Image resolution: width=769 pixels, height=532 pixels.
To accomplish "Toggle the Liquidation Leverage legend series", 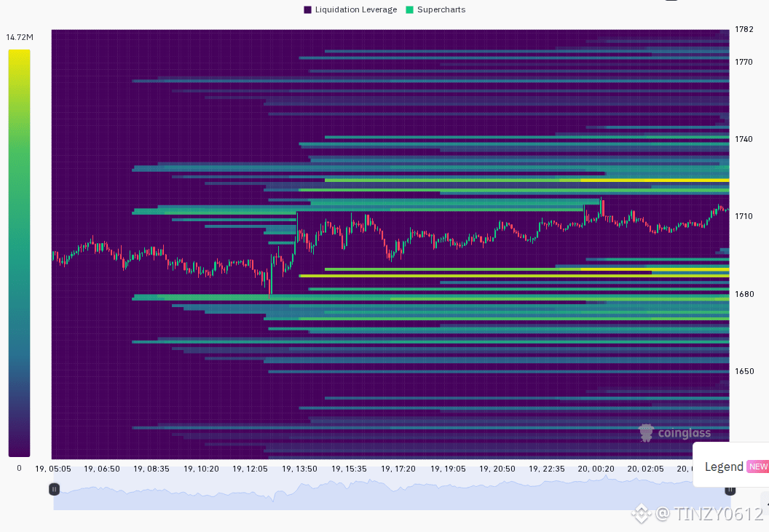I will [x=350, y=9].
